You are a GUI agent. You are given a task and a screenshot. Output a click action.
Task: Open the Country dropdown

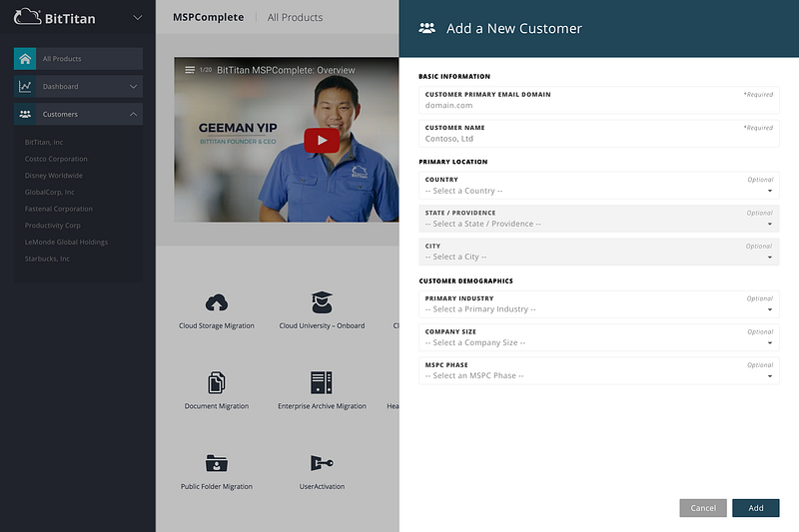598,186
